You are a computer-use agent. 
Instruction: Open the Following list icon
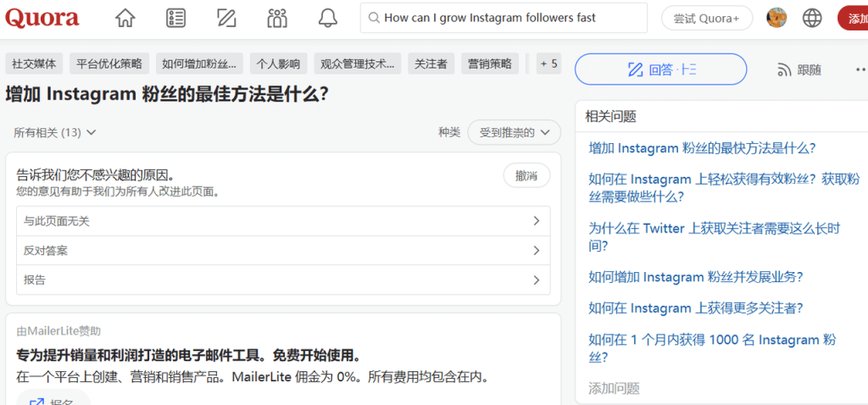[x=175, y=18]
